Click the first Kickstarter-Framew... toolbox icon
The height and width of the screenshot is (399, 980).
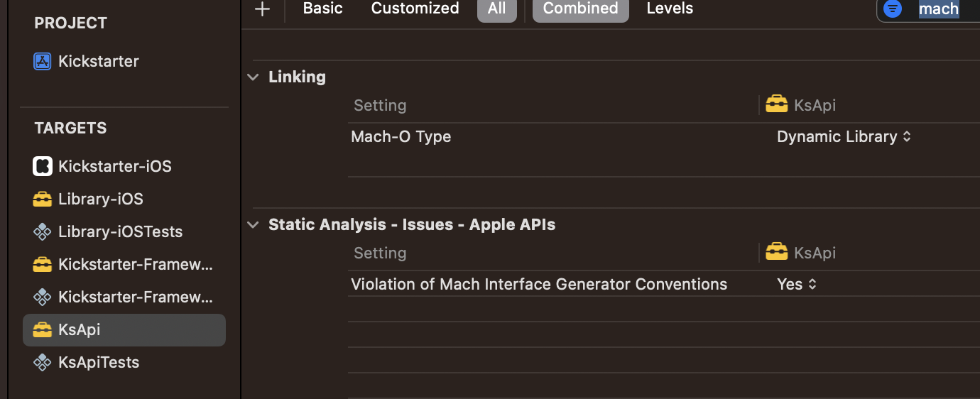[43, 265]
